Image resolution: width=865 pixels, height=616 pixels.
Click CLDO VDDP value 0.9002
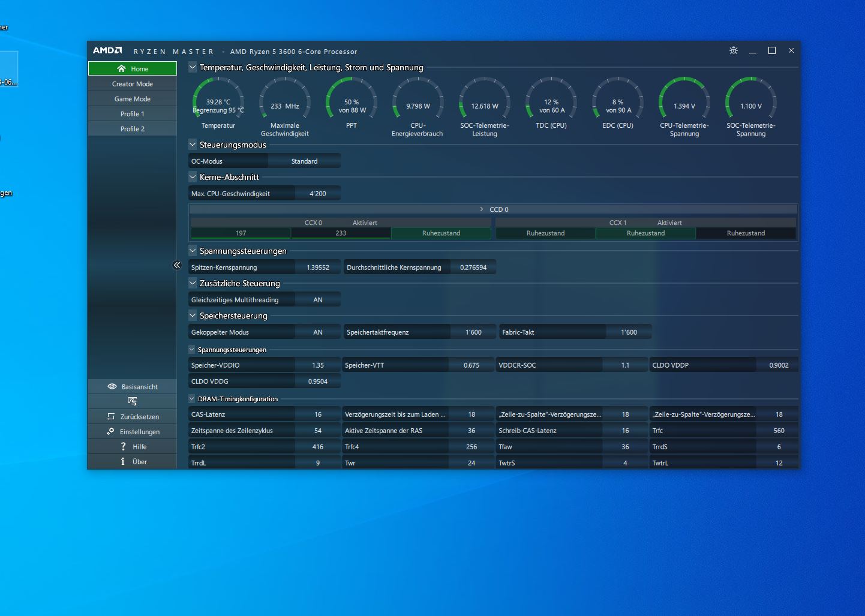pyautogui.click(x=779, y=365)
